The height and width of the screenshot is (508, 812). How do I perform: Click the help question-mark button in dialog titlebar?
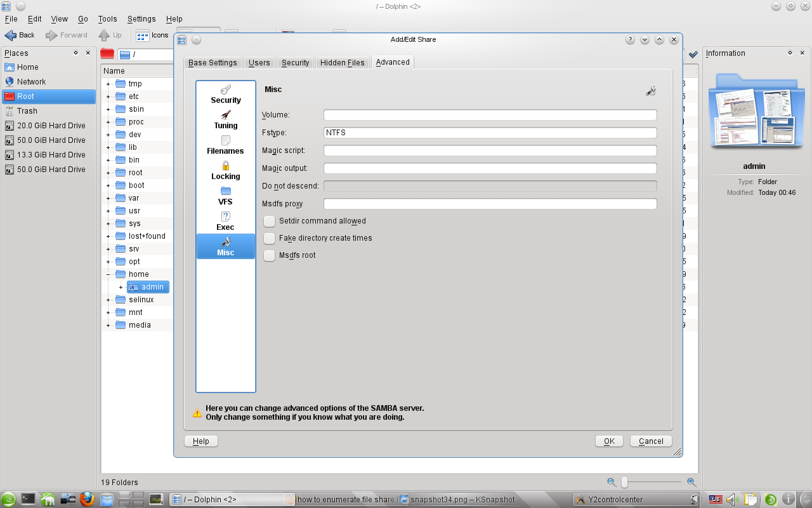pyautogui.click(x=630, y=39)
